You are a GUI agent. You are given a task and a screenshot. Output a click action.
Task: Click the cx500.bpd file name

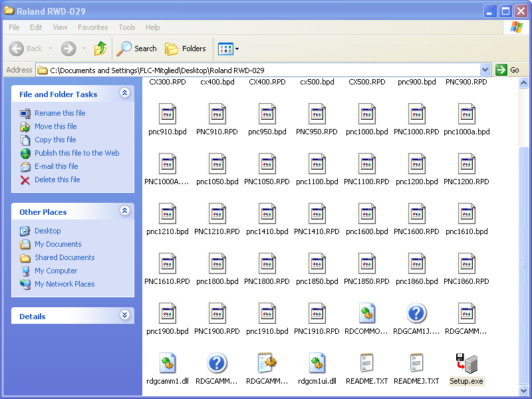pos(317,82)
